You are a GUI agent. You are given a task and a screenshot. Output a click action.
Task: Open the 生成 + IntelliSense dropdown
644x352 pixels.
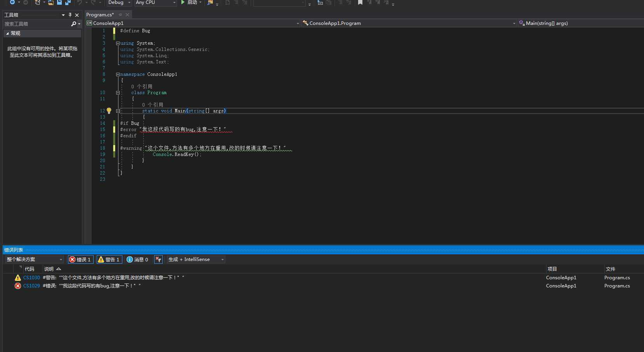pos(196,259)
